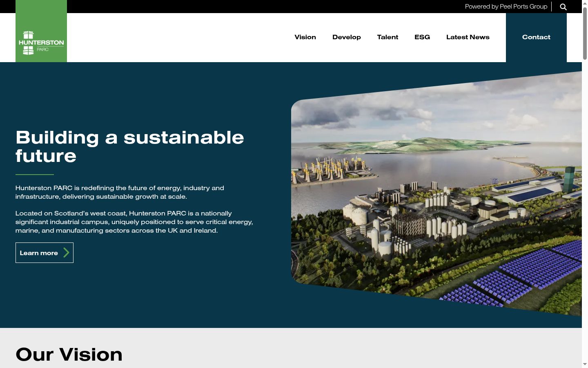The image size is (588, 368).
Task: Go to Latest News
Action: point(468,37)
